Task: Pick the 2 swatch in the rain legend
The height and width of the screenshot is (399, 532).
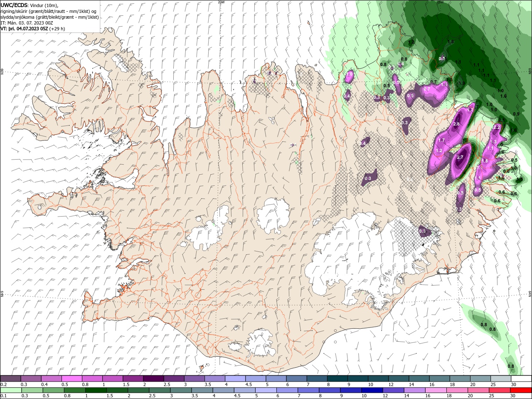Action: click(138, 390)
